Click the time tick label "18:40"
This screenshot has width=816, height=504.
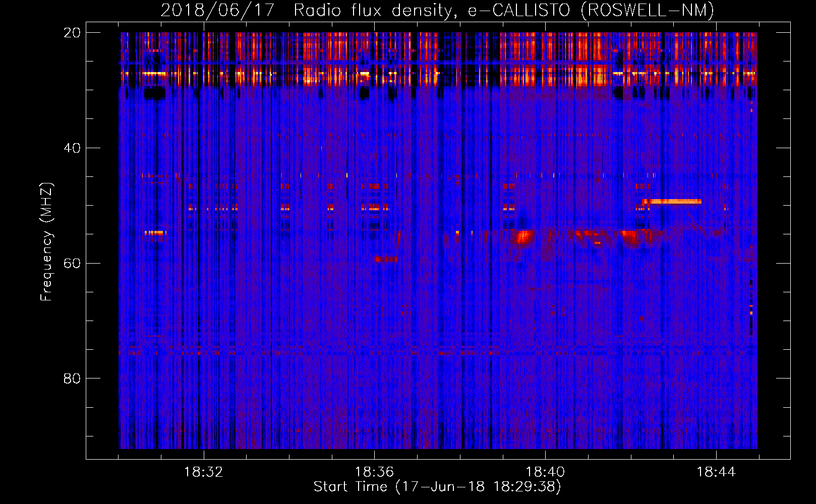coord(546,472)
